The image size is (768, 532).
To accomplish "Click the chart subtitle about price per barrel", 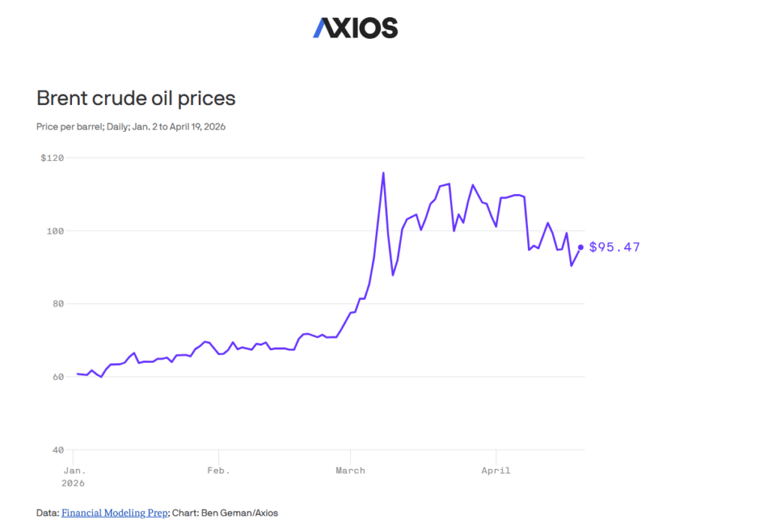I will [130, 127].
